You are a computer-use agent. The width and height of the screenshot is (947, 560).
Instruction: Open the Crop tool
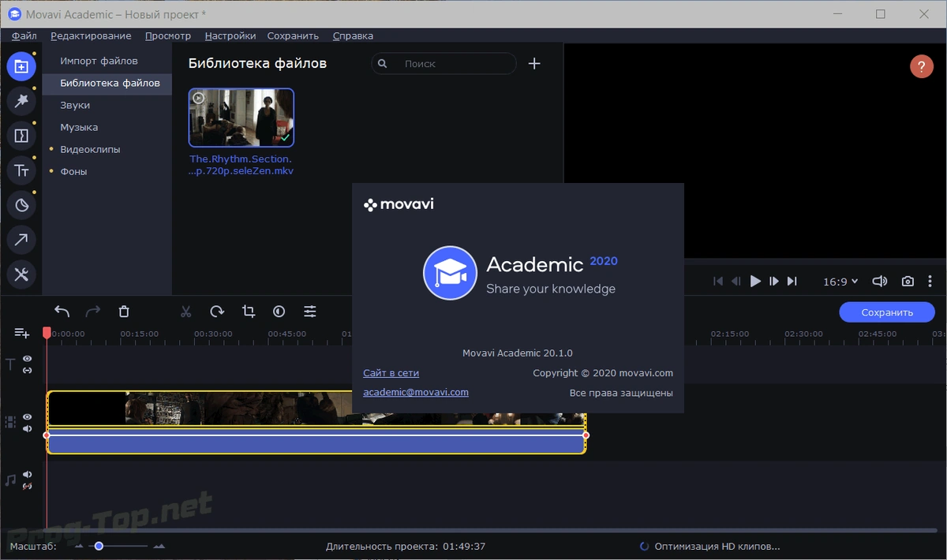click(249, 312)
